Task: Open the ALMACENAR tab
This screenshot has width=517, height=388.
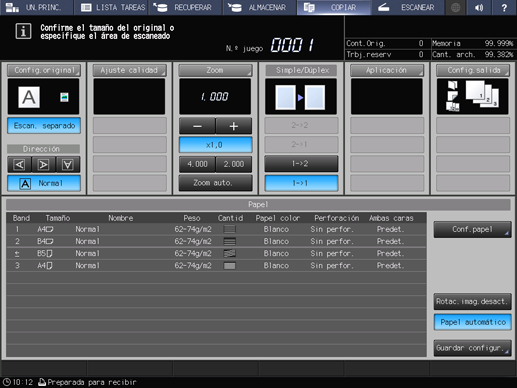Action: point(260,7)
